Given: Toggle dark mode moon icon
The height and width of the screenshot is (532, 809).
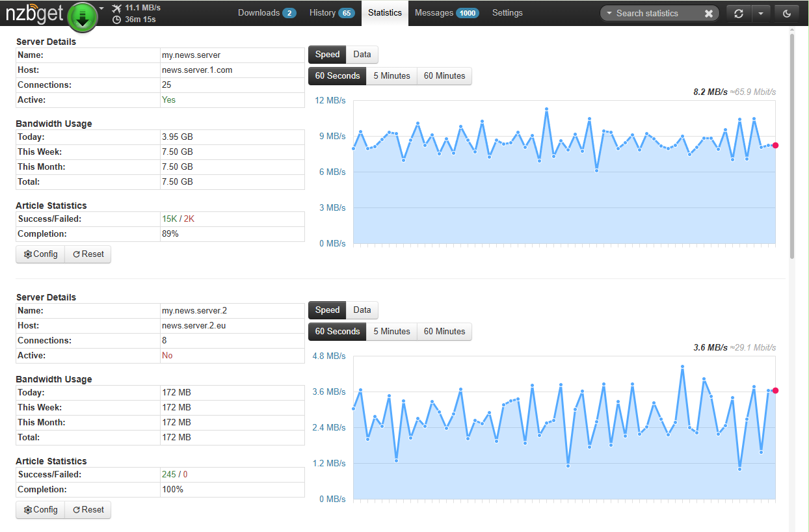Looking at the screenshot, I should [x=787, y=14].
